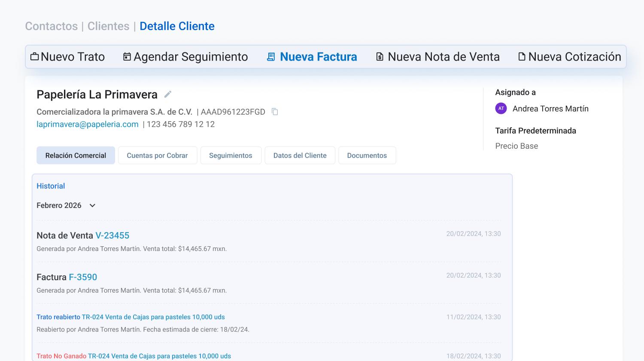Click the Papelería La Primavera title
Viewport: 644px width, 361px height.
click(x=97, y=95)
